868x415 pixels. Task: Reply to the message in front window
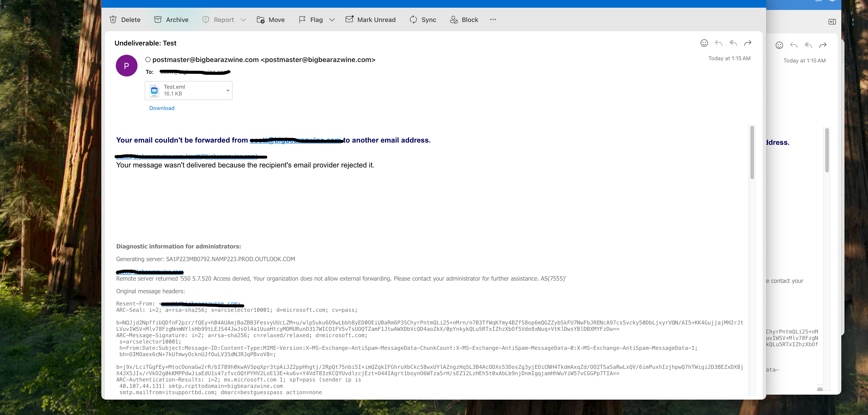(719, 43)
